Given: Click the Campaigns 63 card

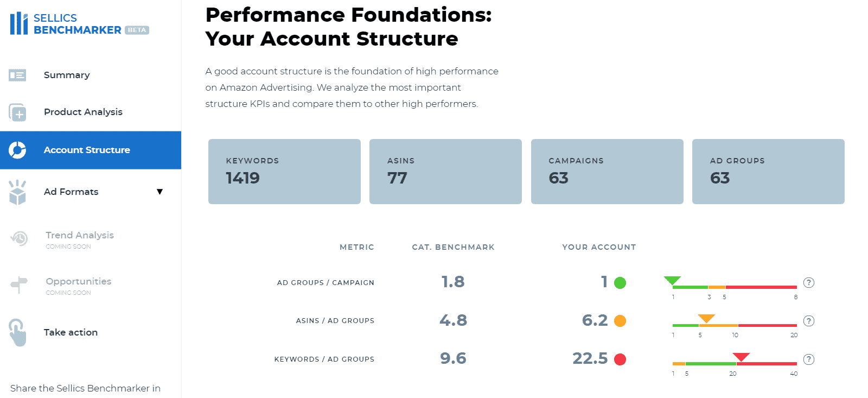Looking at the screenshot, I should point(607,172).
